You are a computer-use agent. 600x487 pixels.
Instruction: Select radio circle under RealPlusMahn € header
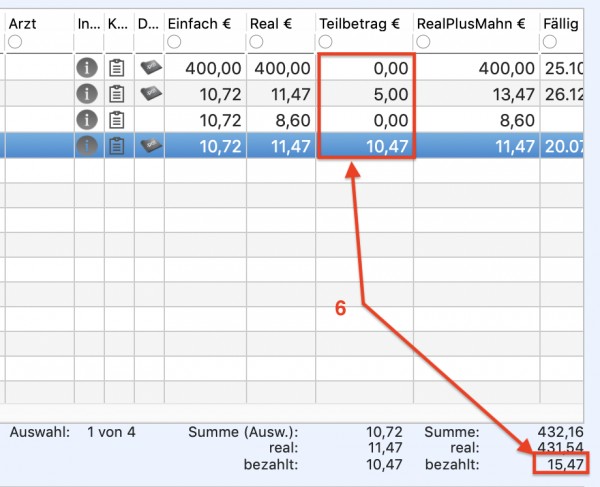(x=423, y=42)
